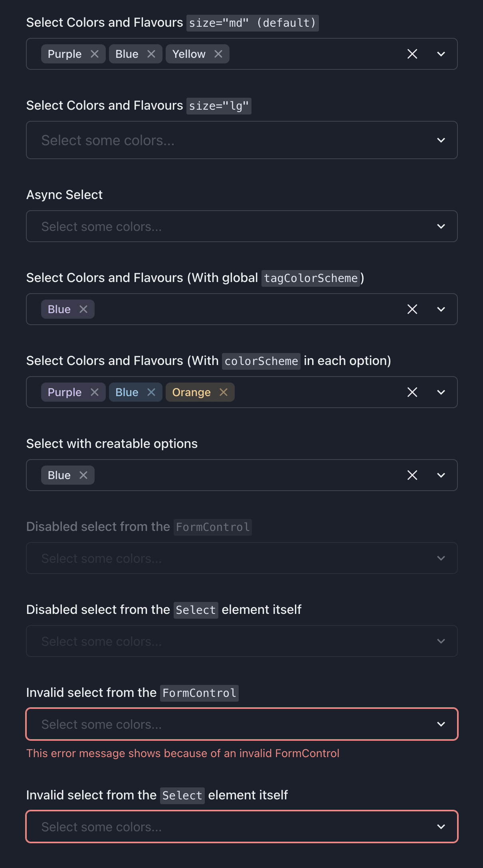Viewport: 483px width, 868px height.
Task: Remove the Blue tag from the creatable select
Action: (84, 475)
